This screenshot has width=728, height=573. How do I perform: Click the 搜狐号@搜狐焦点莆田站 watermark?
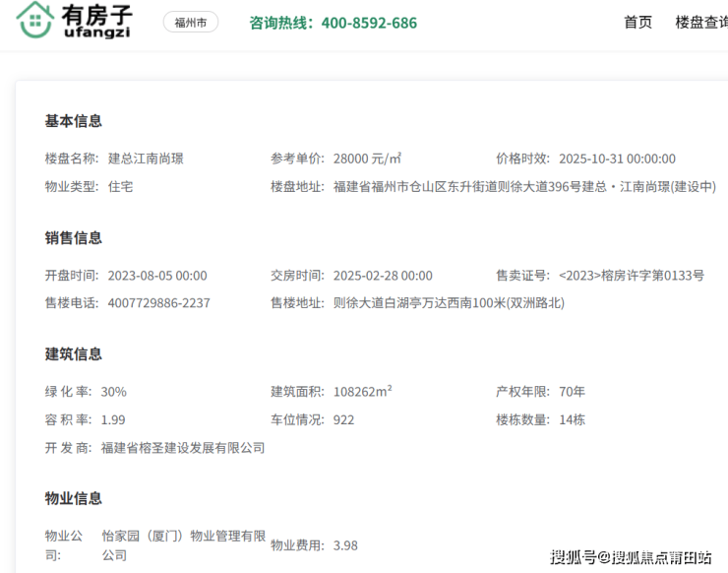pyautogui.click(x=631, y=557)
